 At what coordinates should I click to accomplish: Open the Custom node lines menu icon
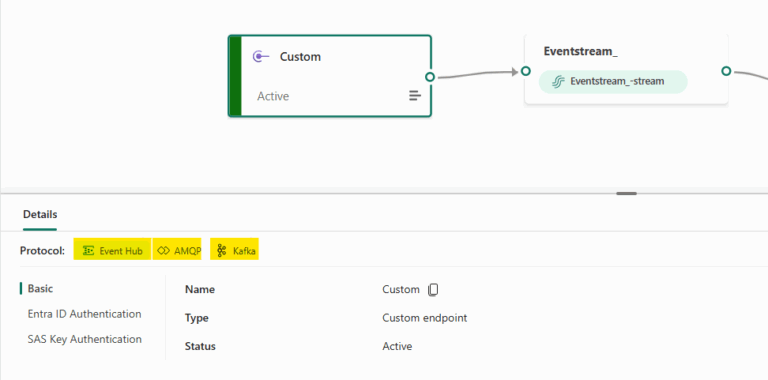tap(415, 95)
